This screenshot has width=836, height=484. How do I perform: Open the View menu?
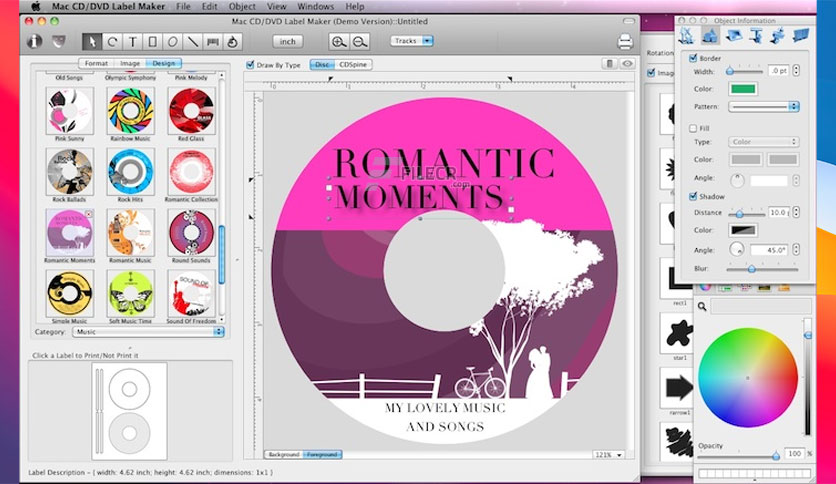[276, 7]
